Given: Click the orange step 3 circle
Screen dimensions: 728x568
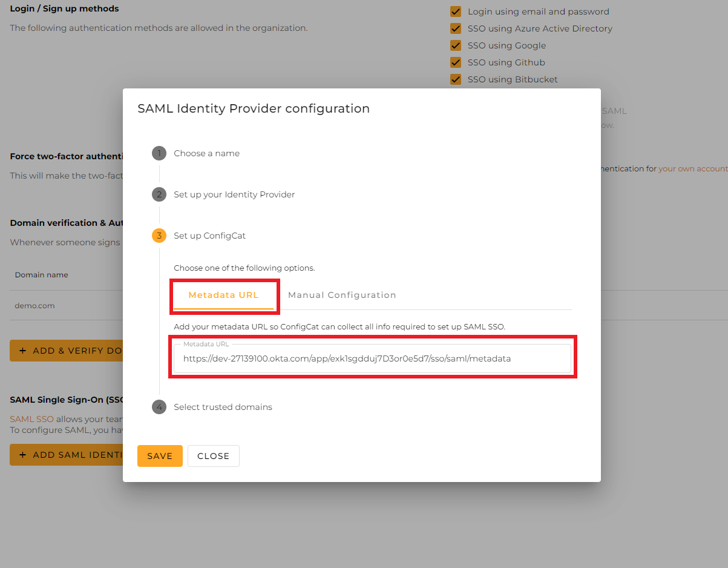Looking at the screenshot, I should [x=159, y=236].
